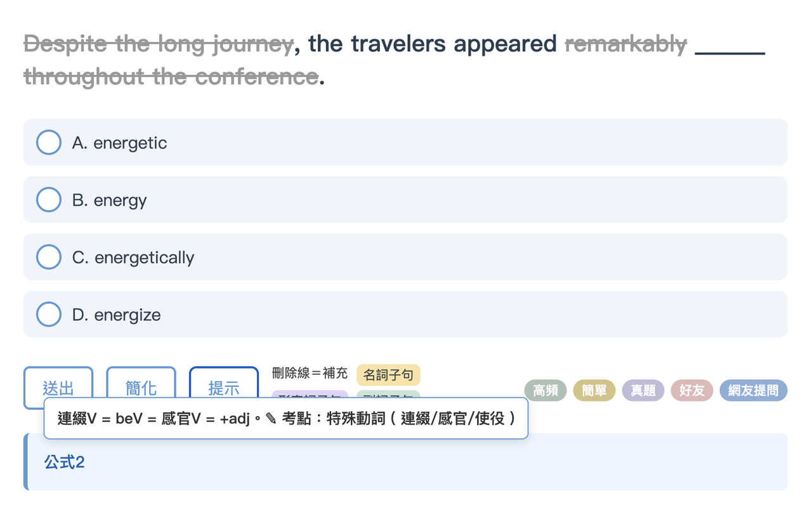Image resolution: width=812 pixels, height=517 pixels.
Task: Click answer row text 'energetically'
Action: pyautogui.click(x=145, y=258)
